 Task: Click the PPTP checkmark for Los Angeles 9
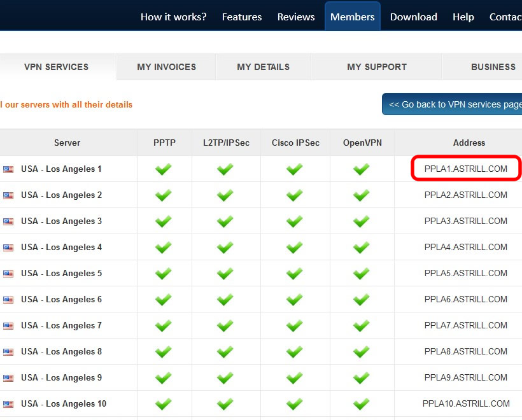tap(164, 377)
